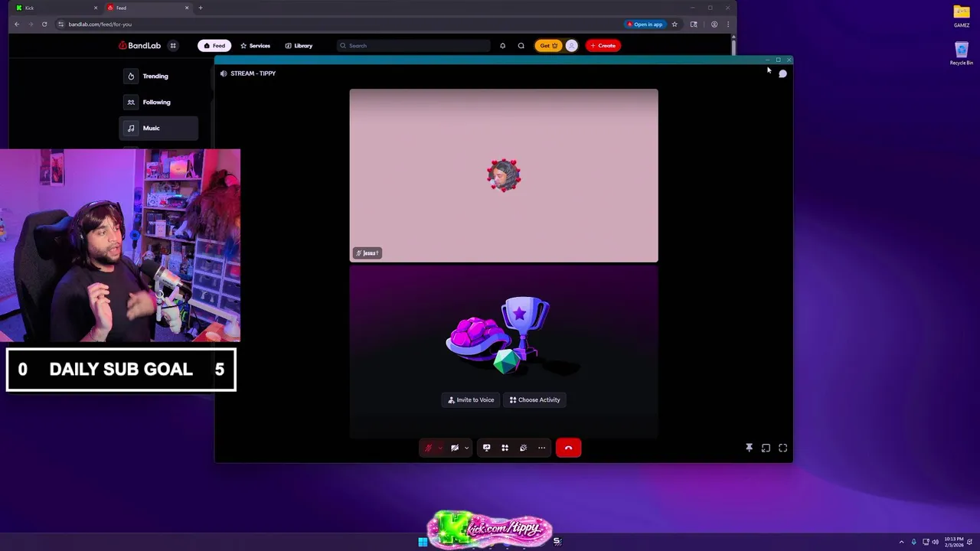This screenshot has height=551, width=980.
Task: Open the more options ellipsis in the call bar
Action: [541, 448]
